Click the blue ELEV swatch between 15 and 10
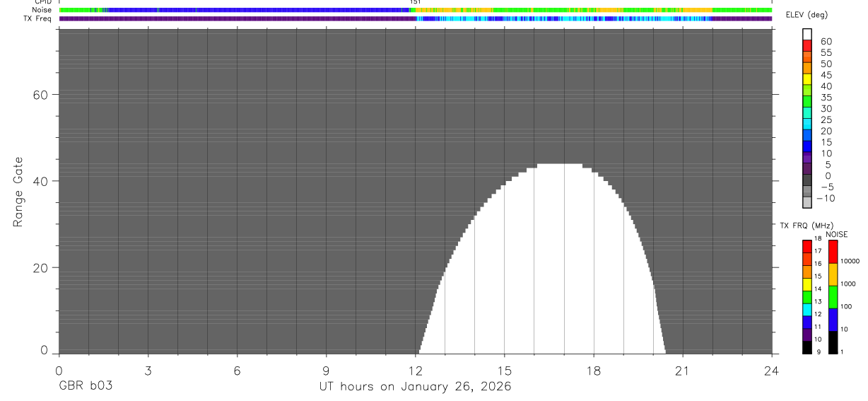This screenshot has width=868, height=401. pyautogui.click(x=807, y=147)
